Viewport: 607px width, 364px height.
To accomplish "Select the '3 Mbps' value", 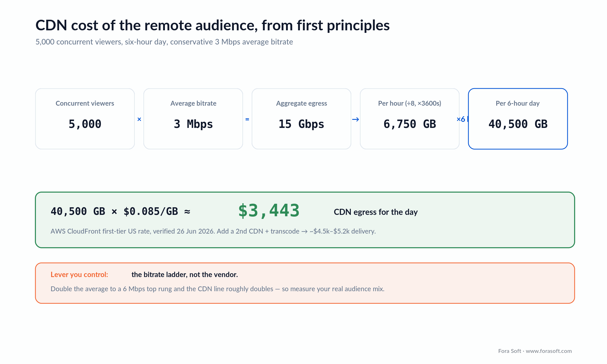I will (193, 124).
